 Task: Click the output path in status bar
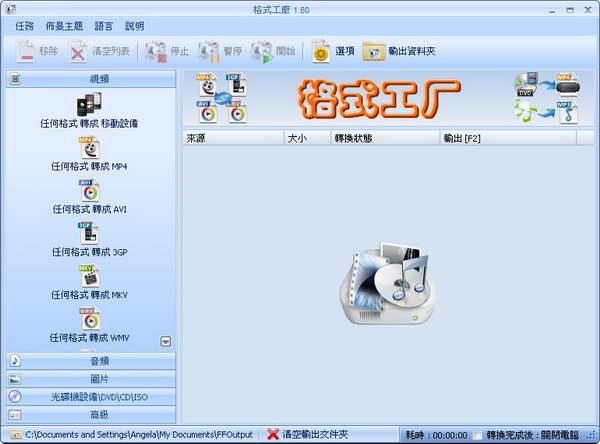135,435
